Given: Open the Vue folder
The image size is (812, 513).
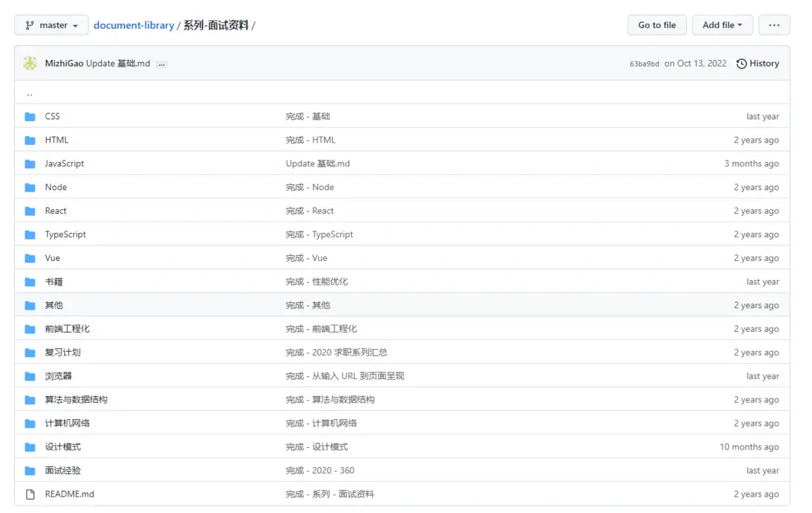Looking at the screenshot, I should (x=53, y=258).
